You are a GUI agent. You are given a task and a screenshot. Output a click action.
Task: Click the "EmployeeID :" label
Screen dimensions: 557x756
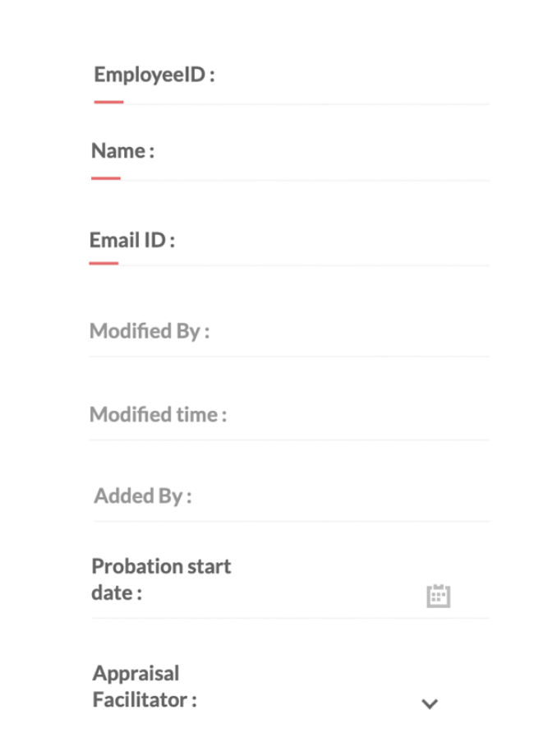pos(154,76)
